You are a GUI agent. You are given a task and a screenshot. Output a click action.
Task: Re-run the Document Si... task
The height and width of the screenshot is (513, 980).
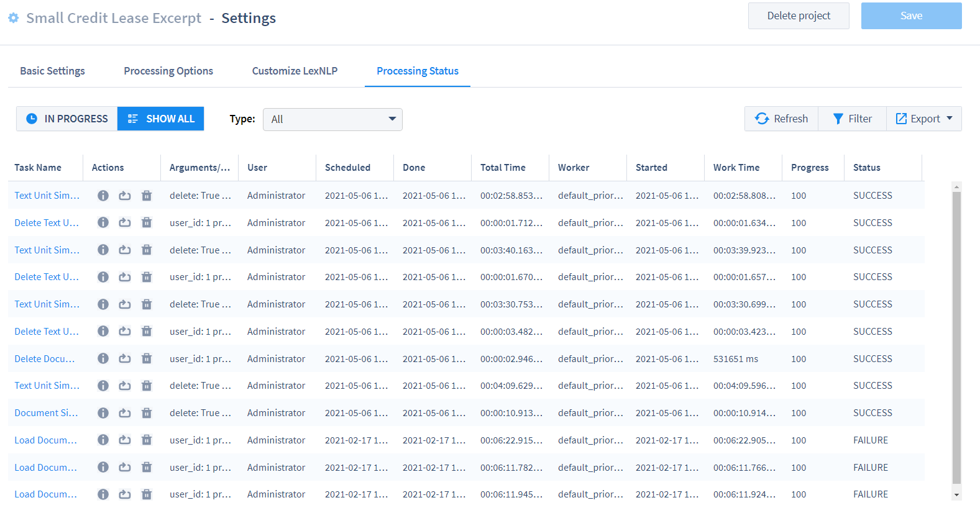(x=125, y=413)
